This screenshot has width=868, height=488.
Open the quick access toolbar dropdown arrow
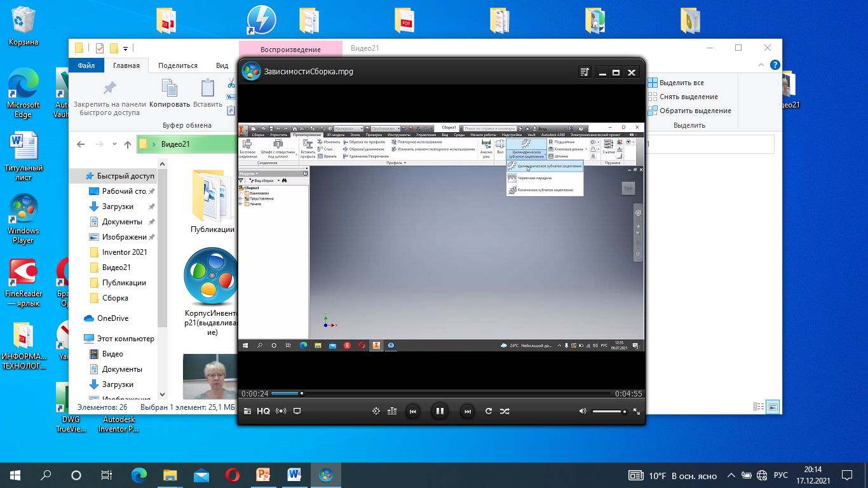click(x=125, y=48)
